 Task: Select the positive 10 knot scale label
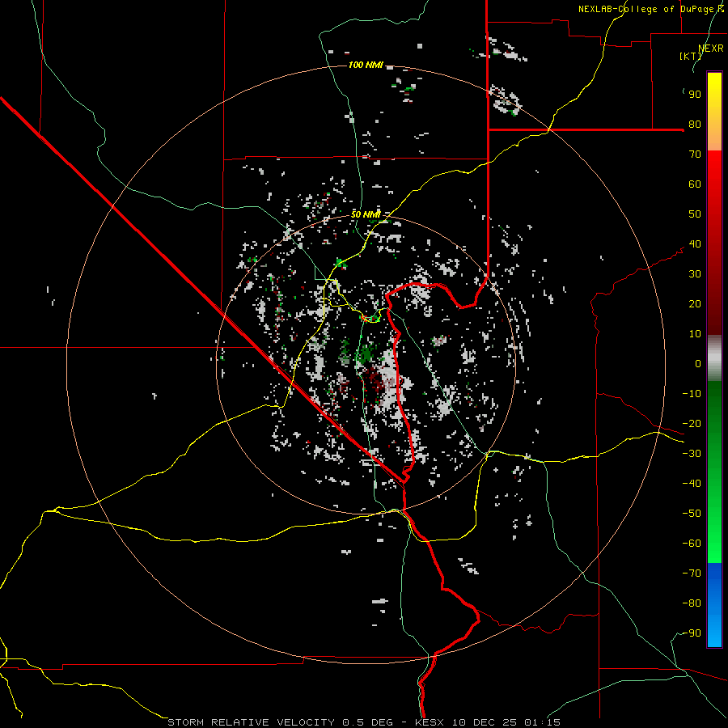click(695, 334)
